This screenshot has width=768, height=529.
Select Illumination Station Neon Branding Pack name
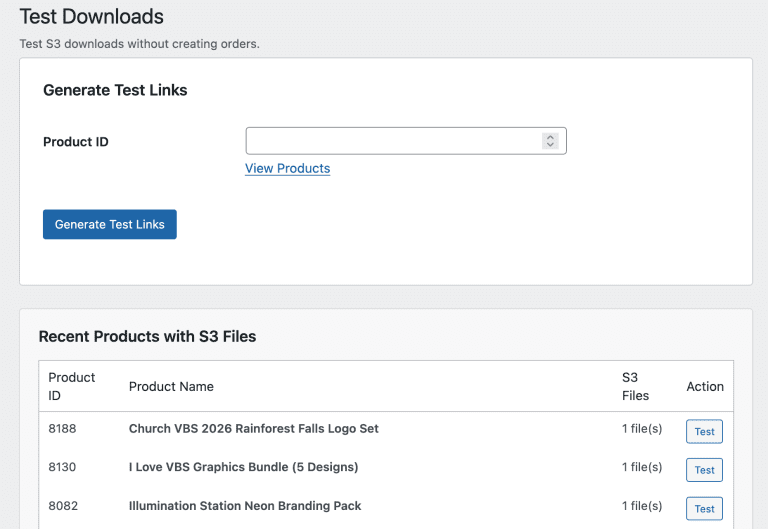click(245, 506)
